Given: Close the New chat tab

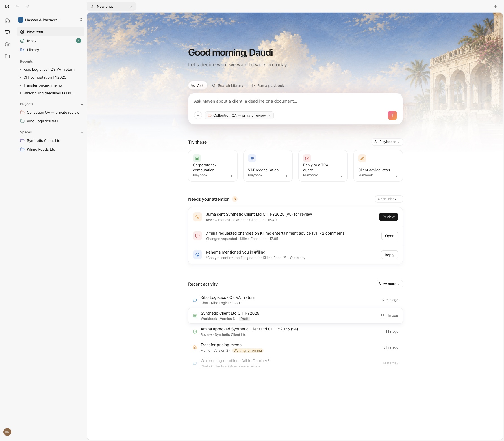Looking at the screenshot, I should tap(131, 7).
